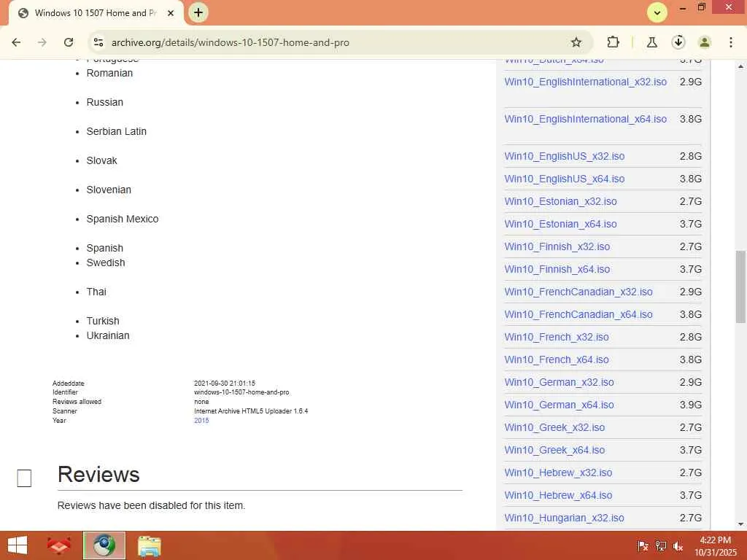Download Win10_German_x64.iso
This screenshot has width=747, height=560.
pyautogui.click(x=560, y=405)
